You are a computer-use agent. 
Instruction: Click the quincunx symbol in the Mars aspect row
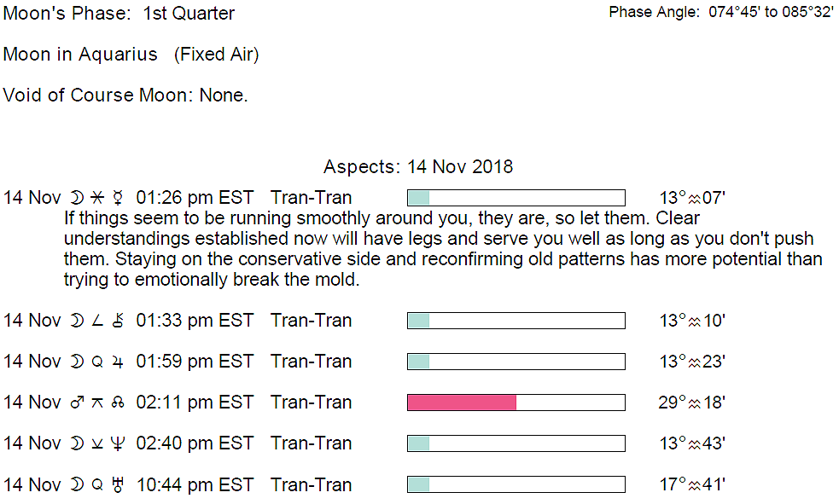[97, 403]
